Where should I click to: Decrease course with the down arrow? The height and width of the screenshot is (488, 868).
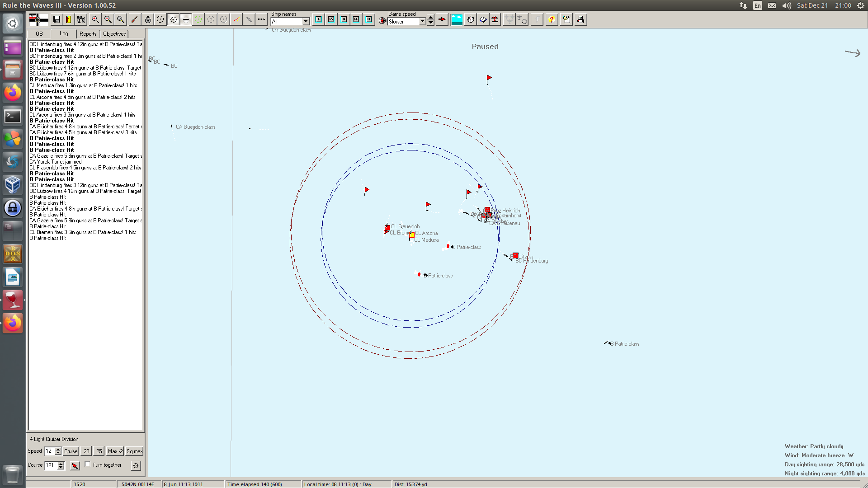61,468
